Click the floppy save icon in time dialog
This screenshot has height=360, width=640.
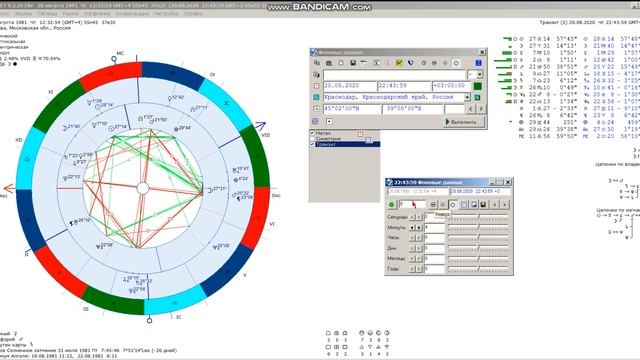(483, 204)
